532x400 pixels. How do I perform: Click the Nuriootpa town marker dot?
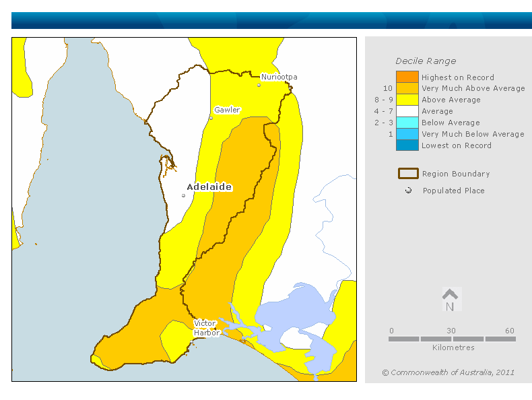pos(259,85)
